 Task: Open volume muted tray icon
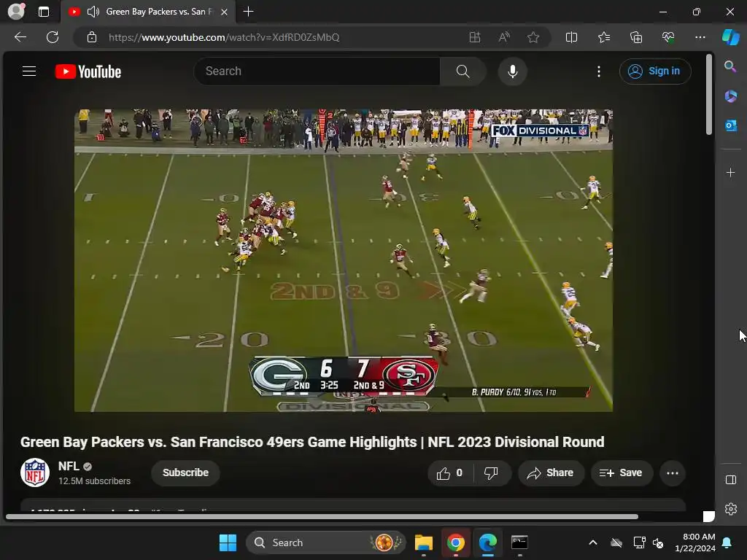point(658,542)
